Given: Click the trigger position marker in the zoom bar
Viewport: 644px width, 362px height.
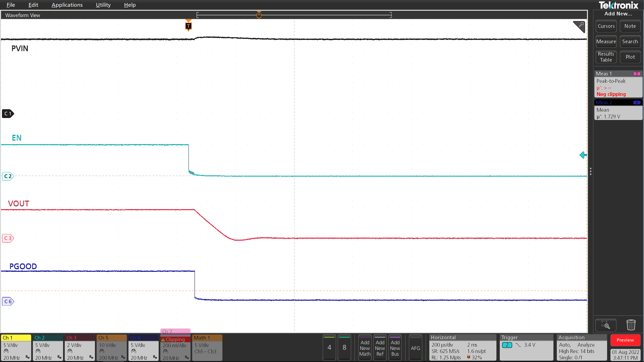Looking at the screenshot, I should pyautogui.click(x=259, y=15).
